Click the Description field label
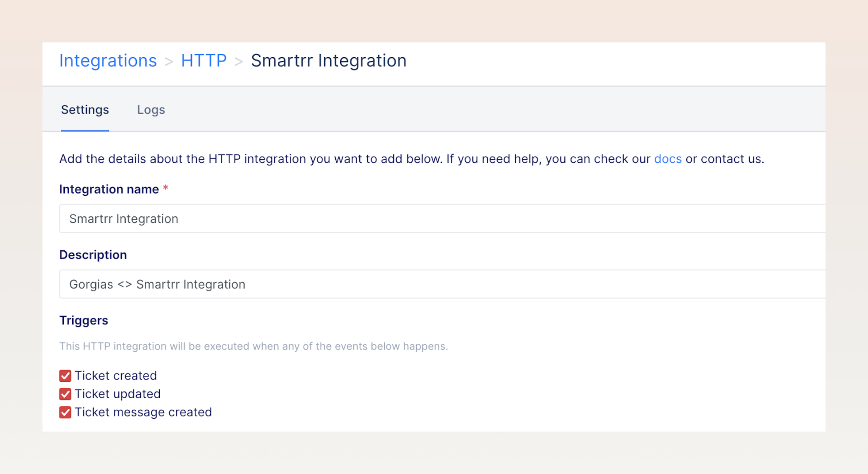Viewport: 868px width, 474px height. (93, 255)
